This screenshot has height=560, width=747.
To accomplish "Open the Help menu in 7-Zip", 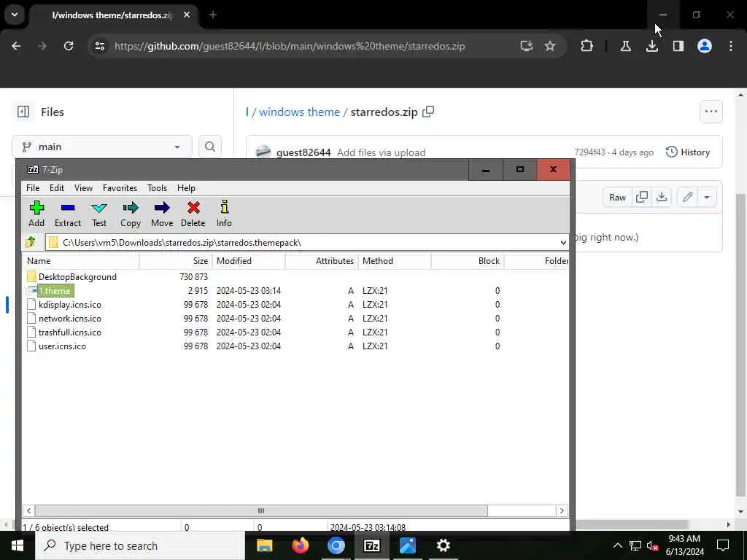I will click(x=186, y=187).
